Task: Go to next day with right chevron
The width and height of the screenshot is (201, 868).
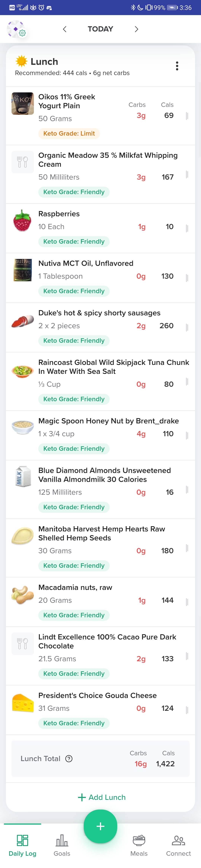Action: (136, 29)
